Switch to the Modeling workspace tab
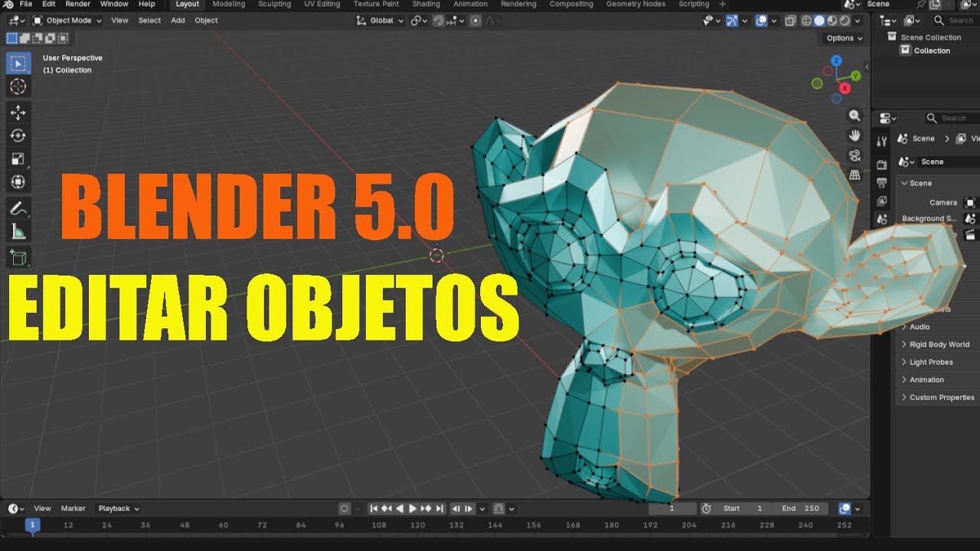Viewport: 980px width, 551px height. [x=229, y=4]
